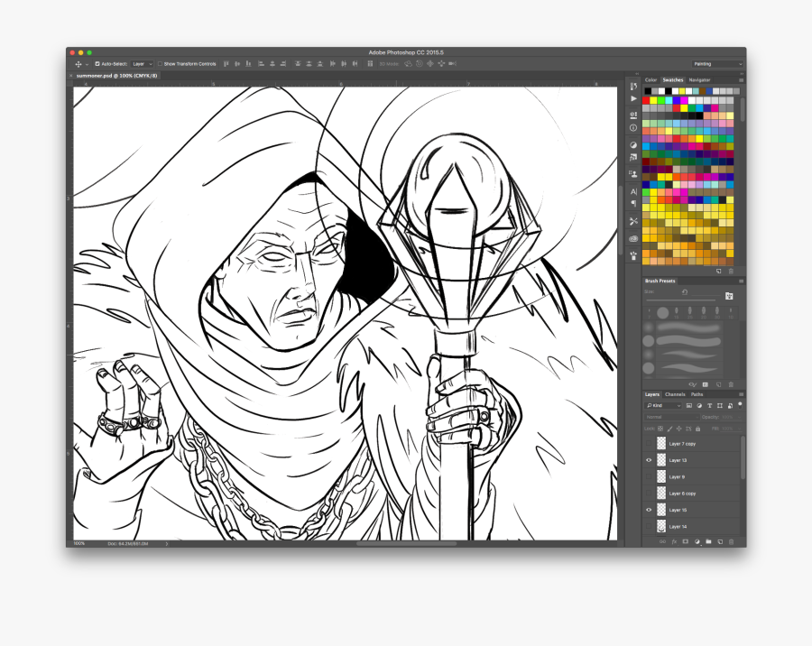Open the Auto-Select Layer dropdown

point(142,63)
